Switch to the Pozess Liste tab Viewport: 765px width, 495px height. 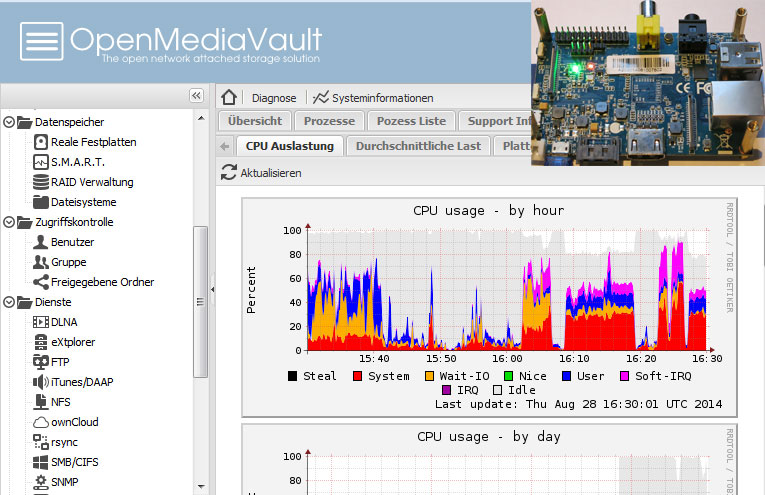pos(411,121)
